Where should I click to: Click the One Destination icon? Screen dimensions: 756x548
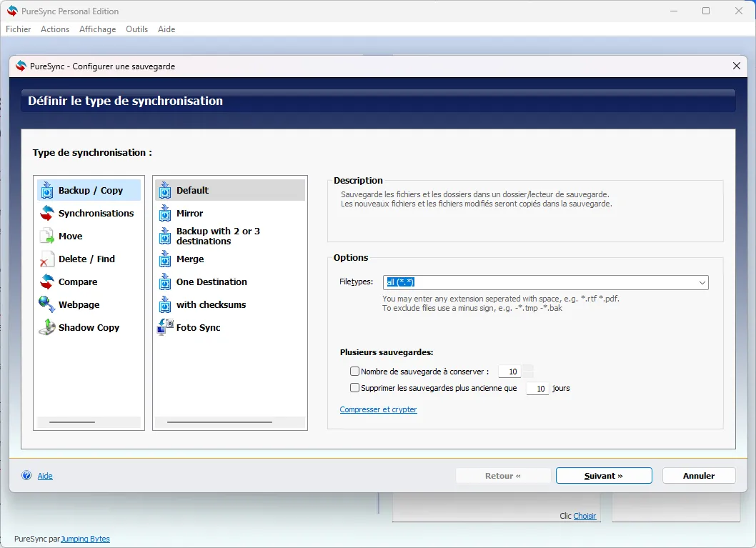[x=165, y=282]
